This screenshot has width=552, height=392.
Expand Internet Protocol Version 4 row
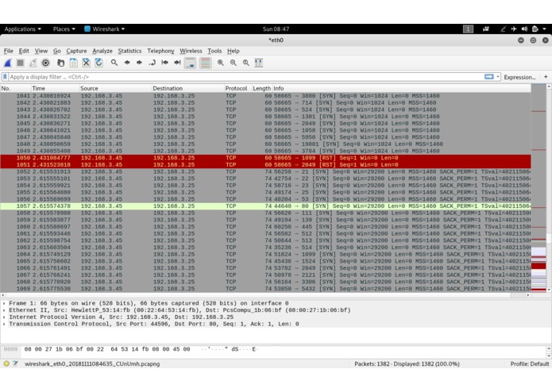pyautogui.click(x=4, y=317)
